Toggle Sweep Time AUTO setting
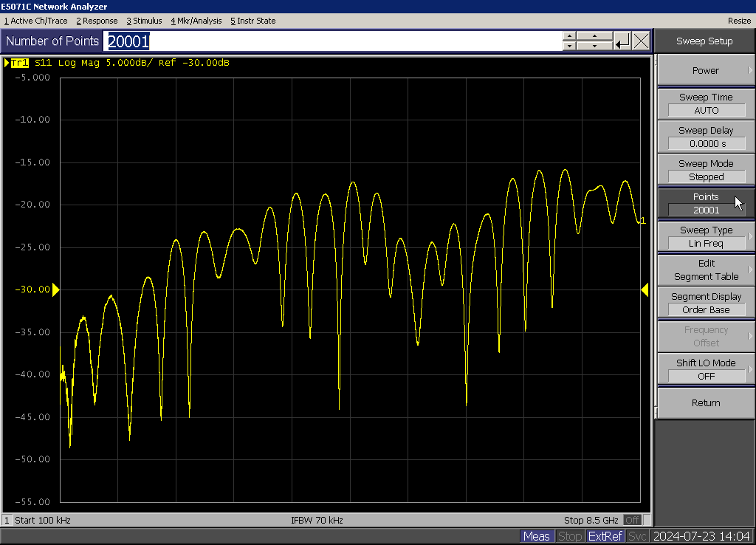 pos(706,103)
